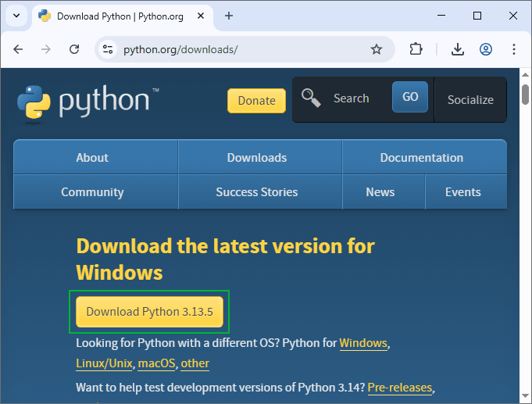
Task: Click the 'Download the latest version for Windows' heading
Action: [x=225, y=259]
